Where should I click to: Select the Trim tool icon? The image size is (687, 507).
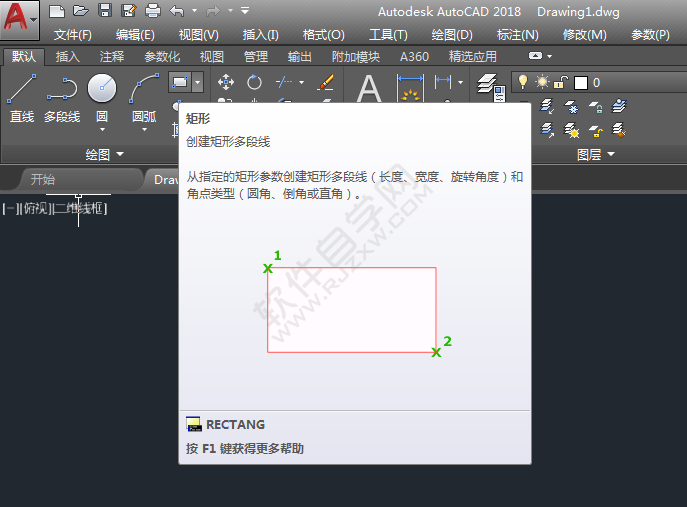(x=284, y=82)
